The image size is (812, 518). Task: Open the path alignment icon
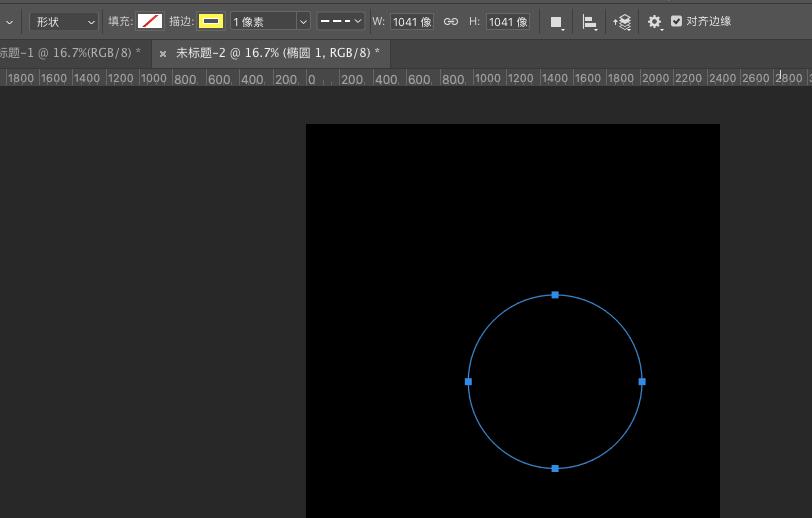point(589,22)
